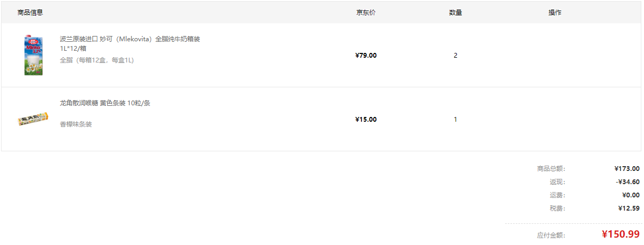644x245 pixels.
Task: Click the 数量 column header
Action: 455,12
